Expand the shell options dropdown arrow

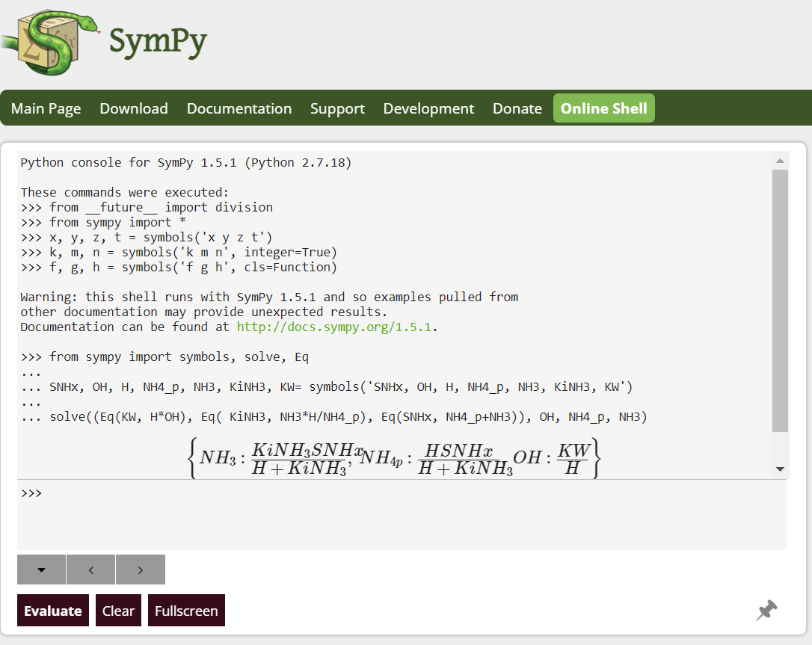point(41,570)
